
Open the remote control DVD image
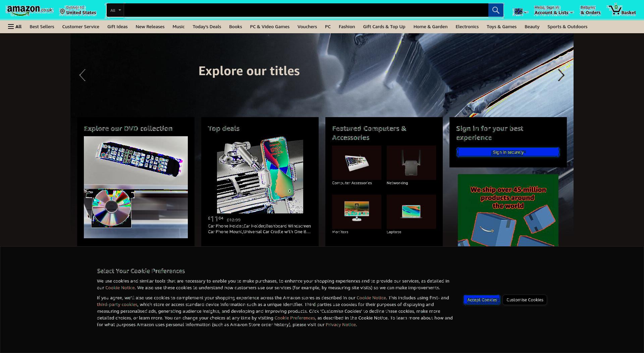[x=136, y=161]
